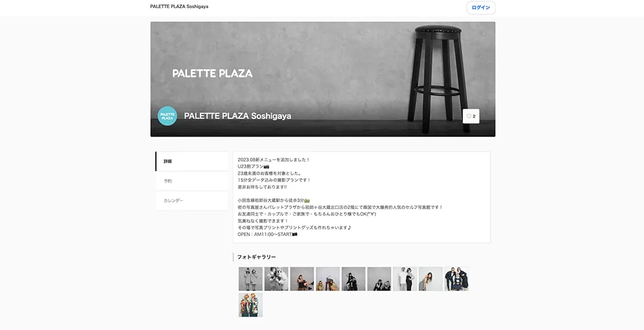Click the PALETTE PLAZA Soshigaya header title
The image size is (644, 330).
coord(179,6)
